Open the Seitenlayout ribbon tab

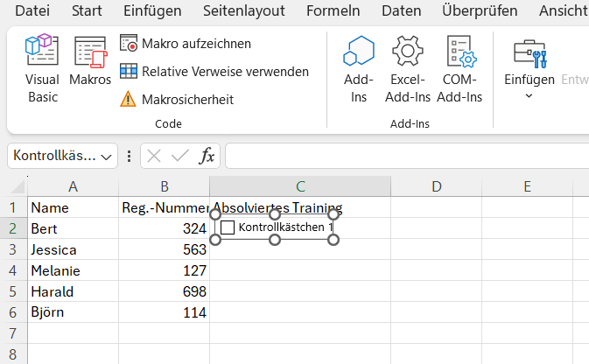242,11
